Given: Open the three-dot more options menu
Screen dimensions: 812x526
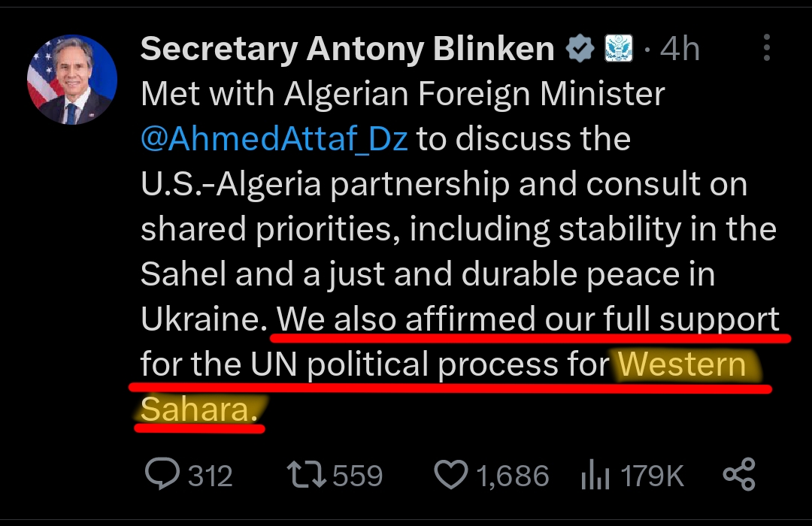Looking at the screenshot, I should tap(766, 48).
